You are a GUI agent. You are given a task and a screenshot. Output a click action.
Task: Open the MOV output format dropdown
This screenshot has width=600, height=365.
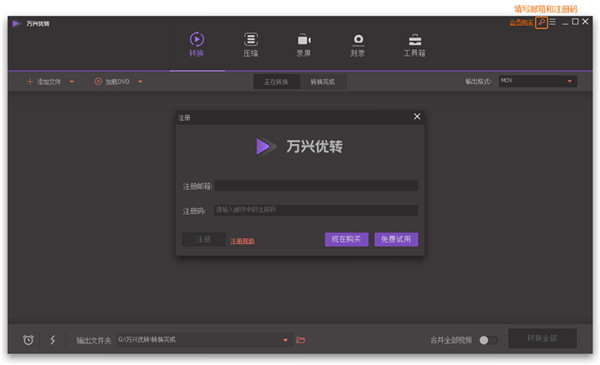[538, 81]
